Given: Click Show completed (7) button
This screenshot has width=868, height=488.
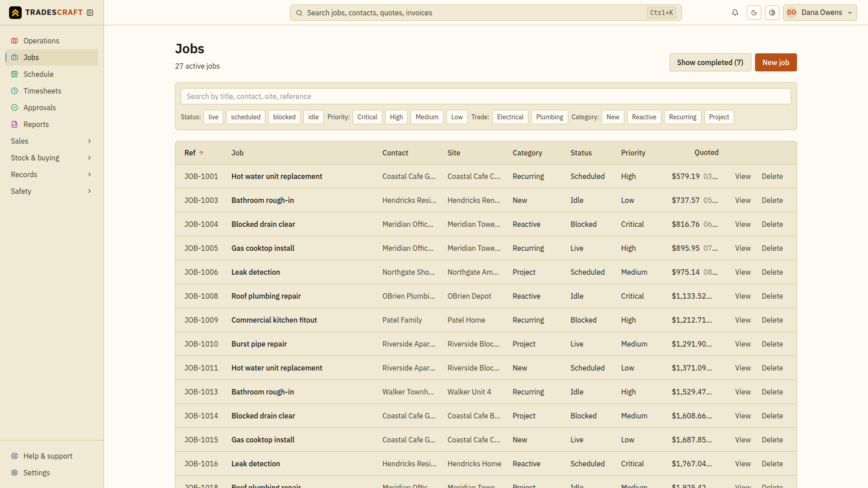Looking at the screenshot, I should (710, 62).
